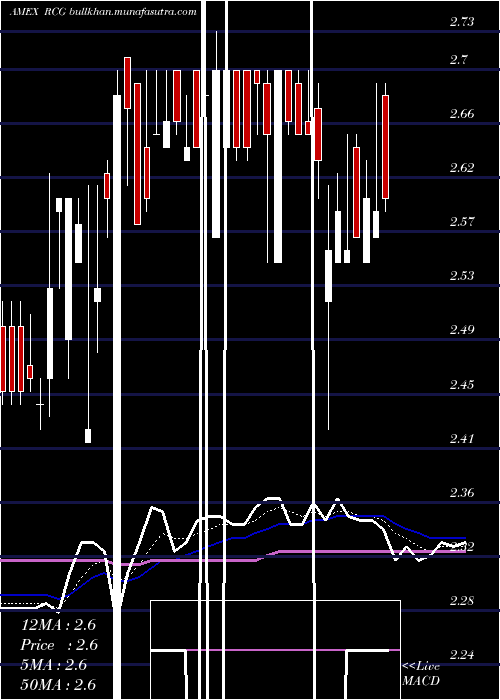
Task: Click the 2.36 price axis label
Action: click(462, 492)
